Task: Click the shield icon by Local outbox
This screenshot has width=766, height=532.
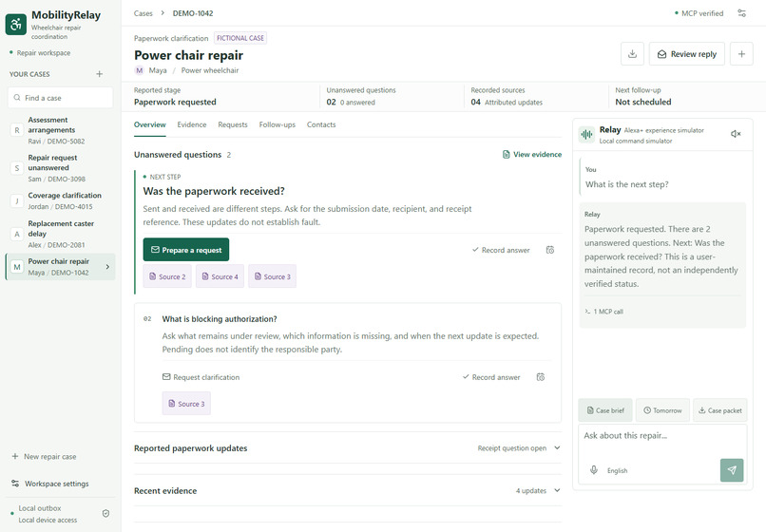Action: point(105,513)
